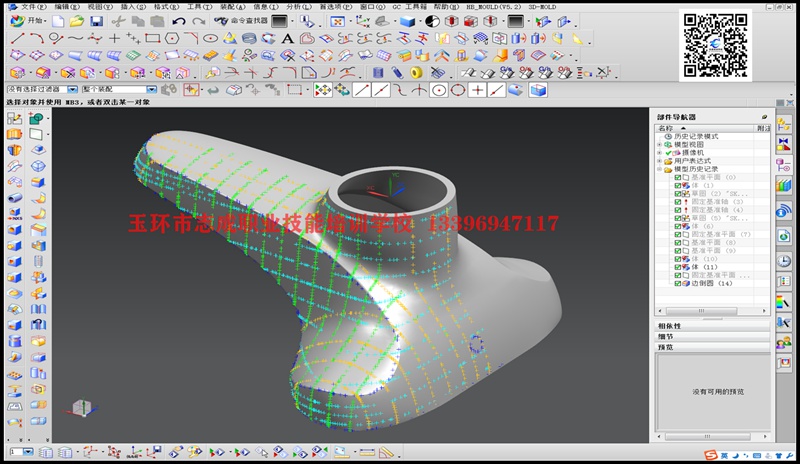Viewport: 800px width, 464px height.
Task: Undo the last action
Action: click(x=179, y=21)
